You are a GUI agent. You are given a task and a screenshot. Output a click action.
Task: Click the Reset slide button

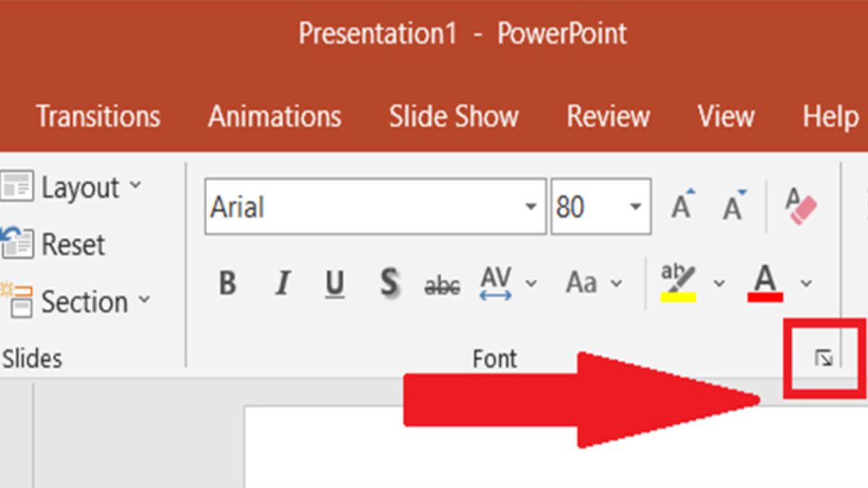(x=73, y=244)
